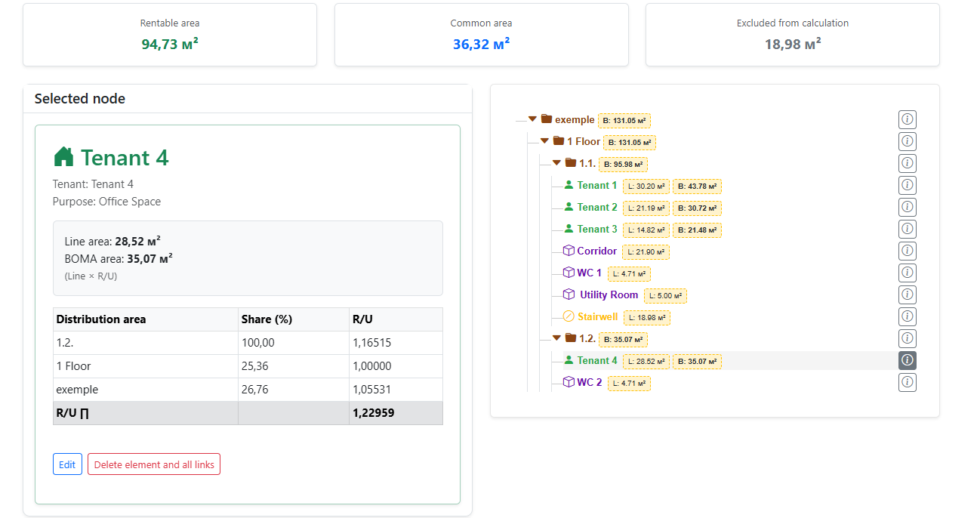Click the Rentable area summary card
980x518 pixels.
pos(170,35)
